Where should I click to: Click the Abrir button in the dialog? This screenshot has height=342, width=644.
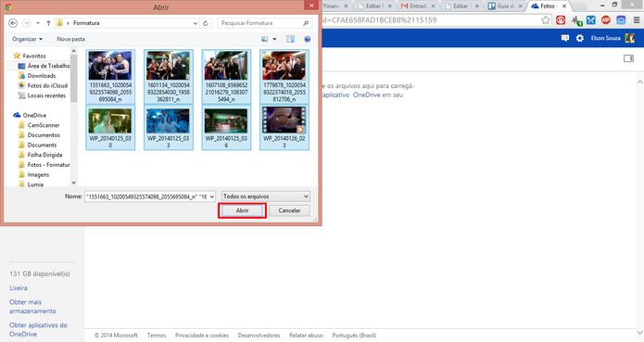[243, 210]
